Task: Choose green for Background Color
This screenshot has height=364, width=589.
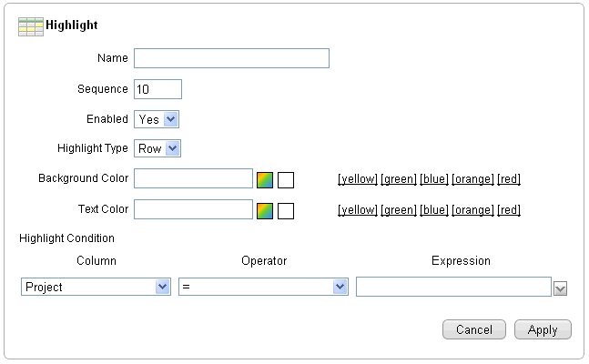Action: click(398, 179)
